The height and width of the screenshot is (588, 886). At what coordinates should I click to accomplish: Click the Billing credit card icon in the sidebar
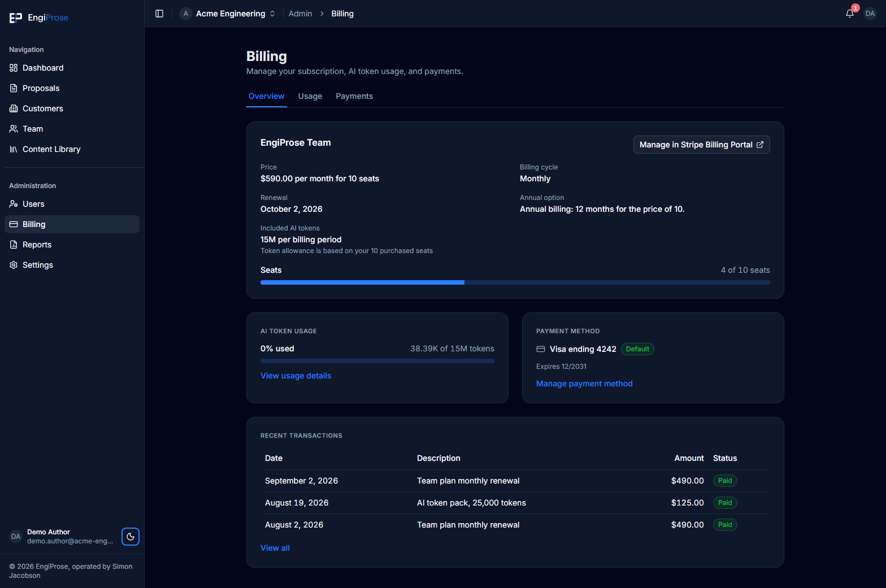coord(14,224)
